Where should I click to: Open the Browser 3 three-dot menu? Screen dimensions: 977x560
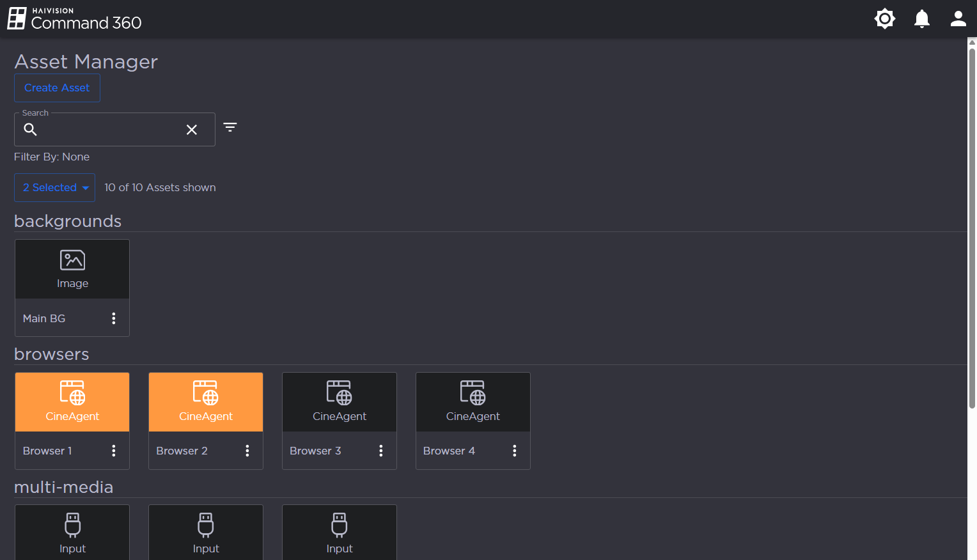point(381,451)
